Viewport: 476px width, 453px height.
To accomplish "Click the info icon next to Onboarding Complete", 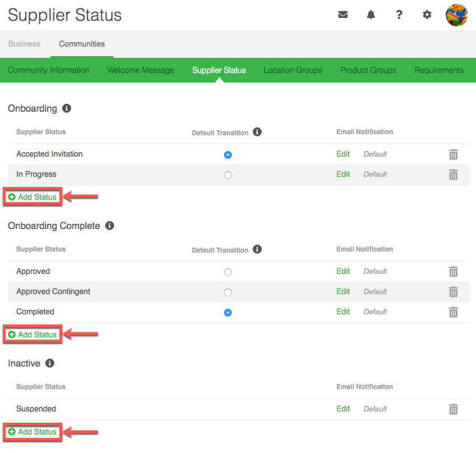I will (109, 226).
